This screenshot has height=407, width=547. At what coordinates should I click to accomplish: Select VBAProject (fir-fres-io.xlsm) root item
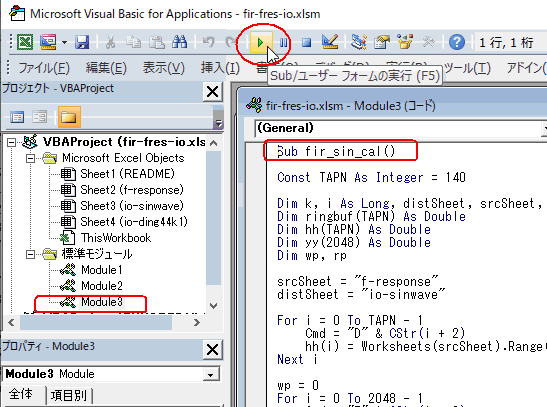tap(124, 142)
